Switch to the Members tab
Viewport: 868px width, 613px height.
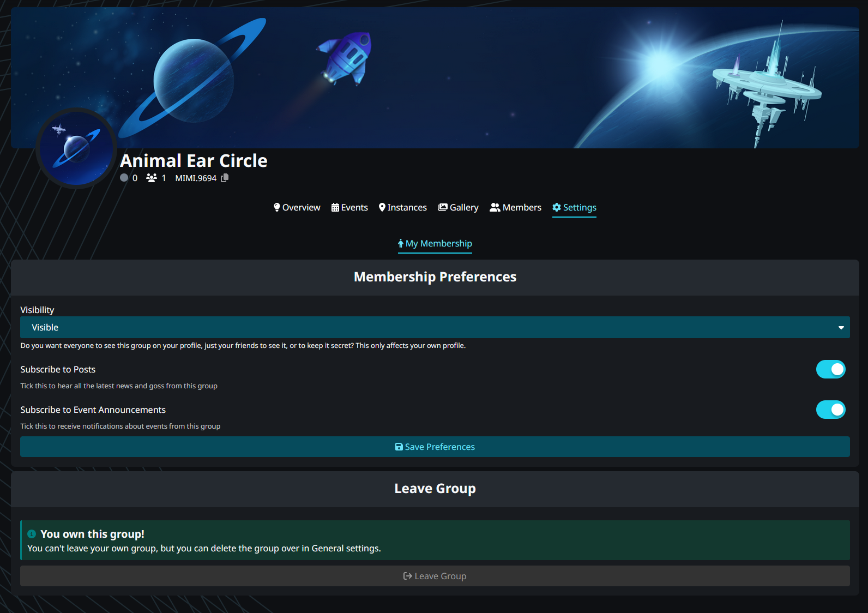[515, 207]
